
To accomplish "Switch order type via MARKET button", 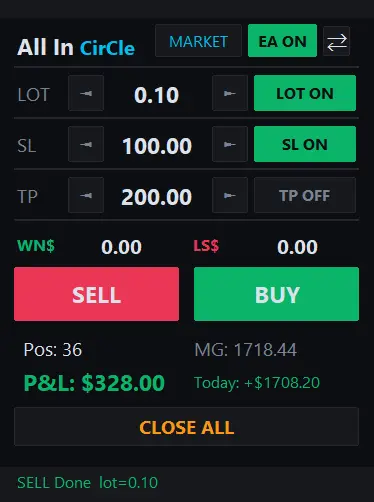I will (x=198, y=41).
